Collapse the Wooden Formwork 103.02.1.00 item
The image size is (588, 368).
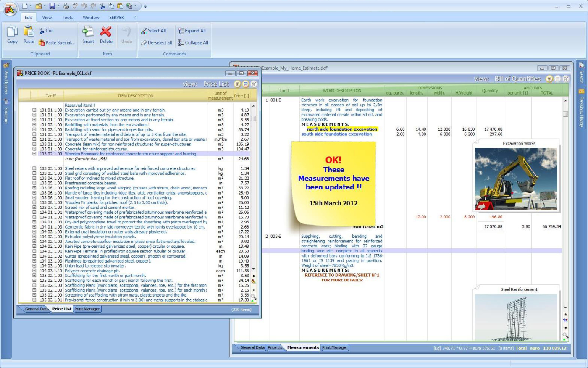pos(34,154)
